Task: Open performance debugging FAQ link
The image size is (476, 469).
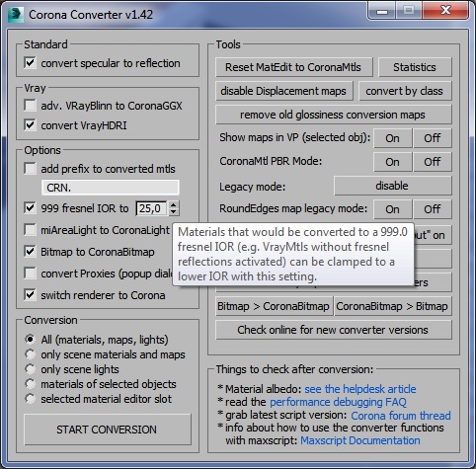Action: [x=338, y=402]
